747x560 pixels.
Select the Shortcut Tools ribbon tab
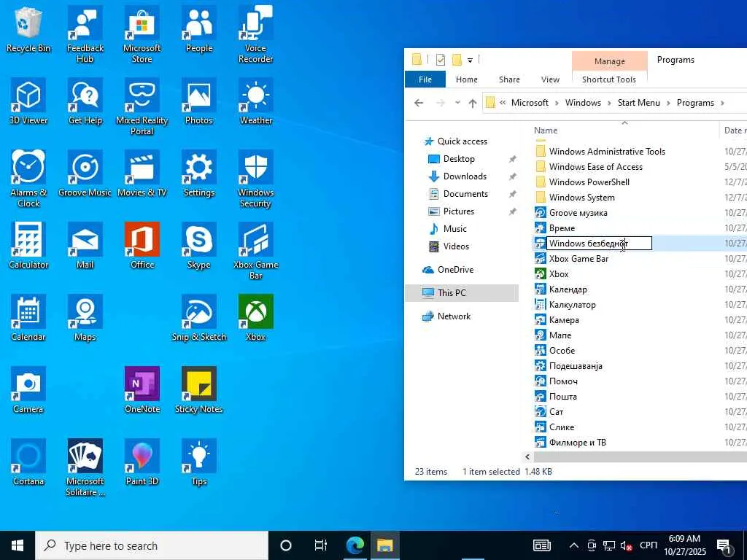coord(609,79)
